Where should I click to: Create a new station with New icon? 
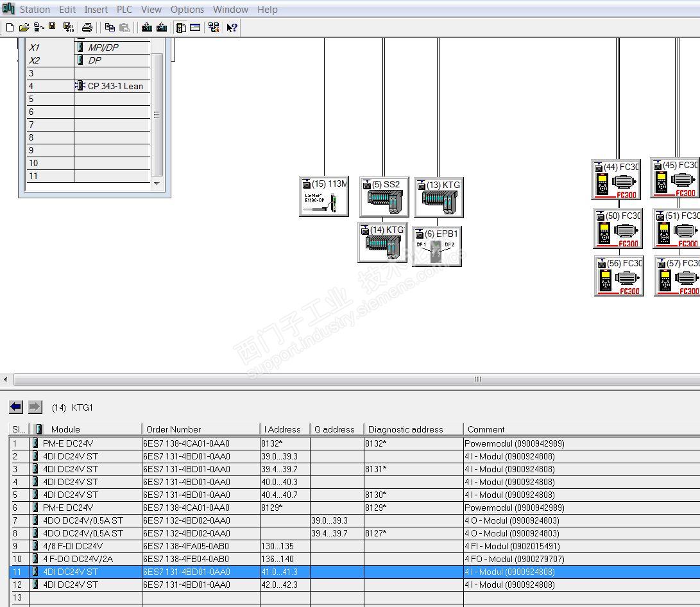tap(10, 28)
